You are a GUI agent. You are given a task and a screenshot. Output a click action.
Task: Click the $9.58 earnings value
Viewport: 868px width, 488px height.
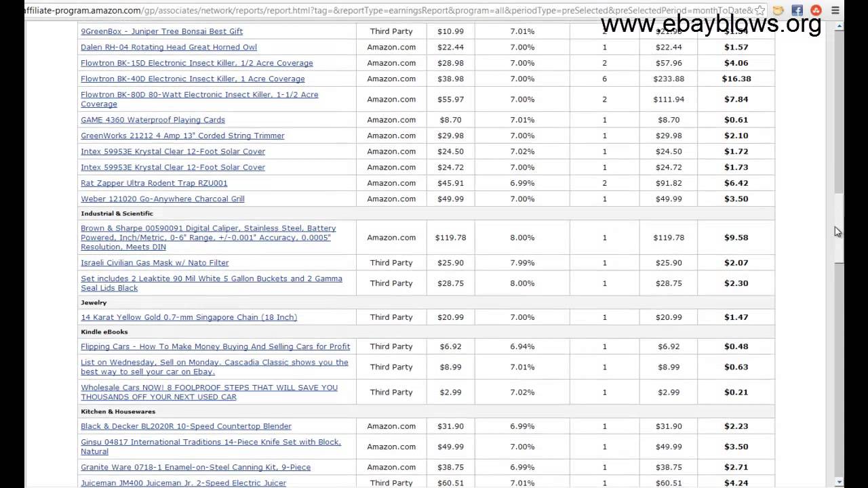point(736,237)
